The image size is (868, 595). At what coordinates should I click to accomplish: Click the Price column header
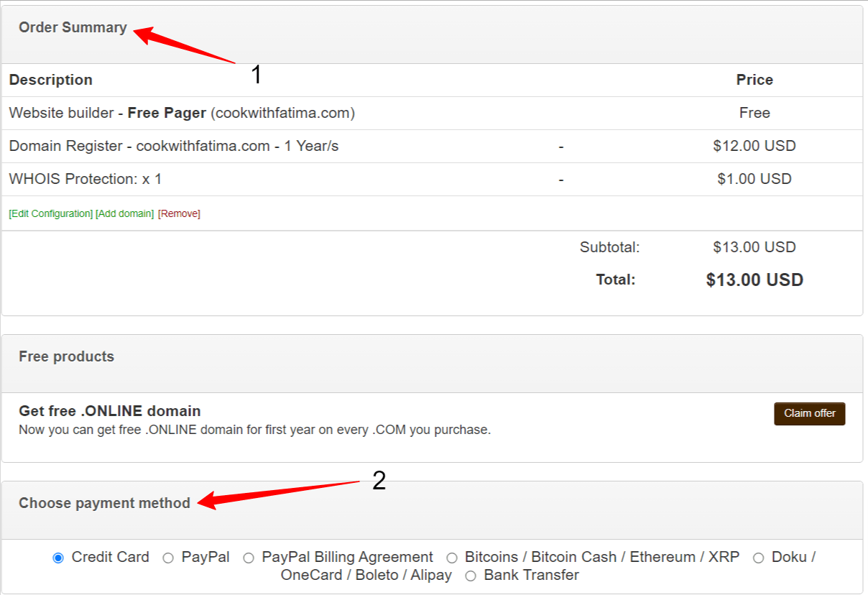pos(754,80)
